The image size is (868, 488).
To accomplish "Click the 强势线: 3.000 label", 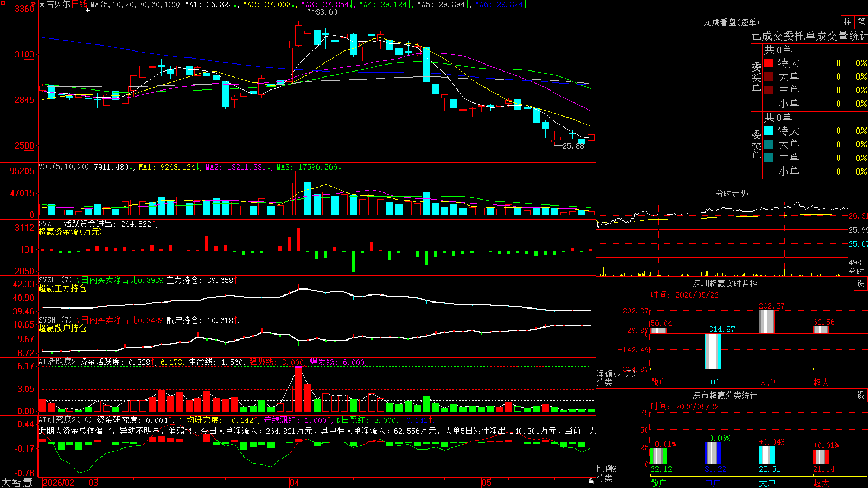I will click(x=277, y=362).
